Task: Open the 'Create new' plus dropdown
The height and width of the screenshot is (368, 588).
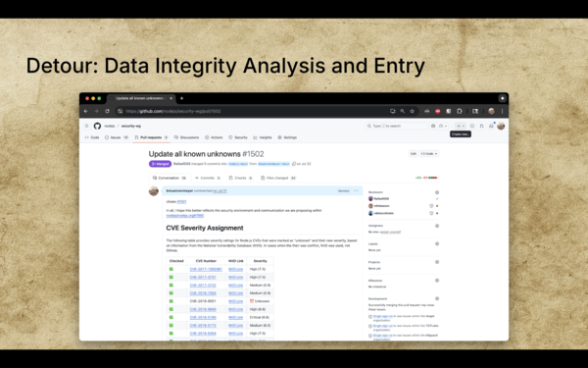Action: (x=461, y=126)
